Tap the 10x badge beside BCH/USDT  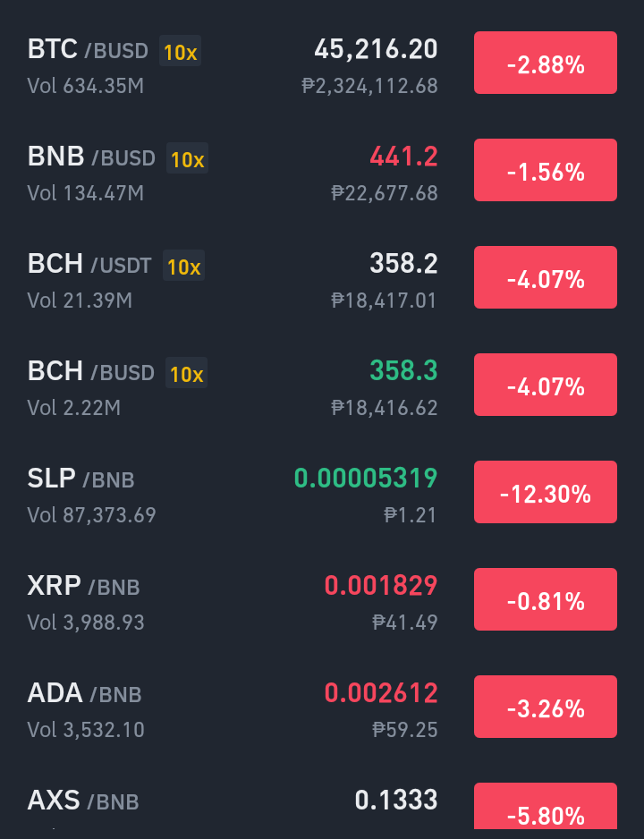point(183,266)
